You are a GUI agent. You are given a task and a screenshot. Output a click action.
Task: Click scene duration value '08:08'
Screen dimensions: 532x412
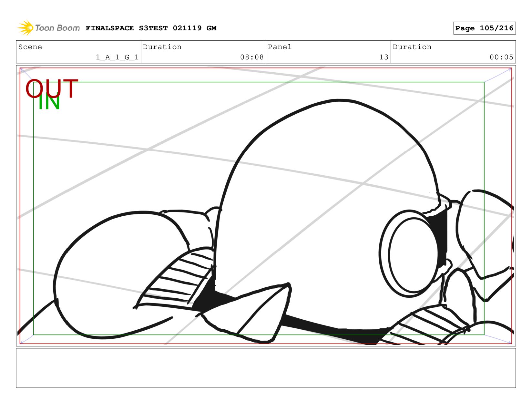(x=252, y=57)
